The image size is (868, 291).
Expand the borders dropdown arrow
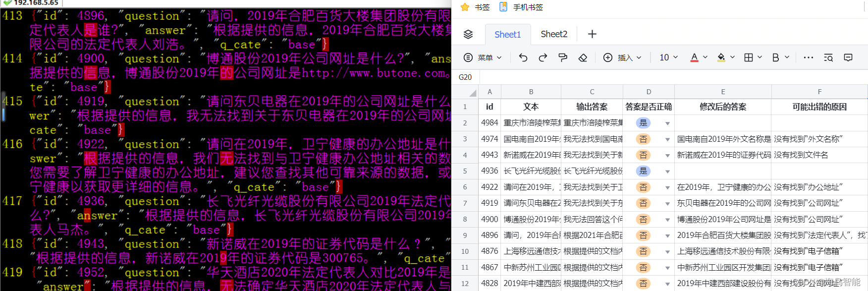(760, 58)
